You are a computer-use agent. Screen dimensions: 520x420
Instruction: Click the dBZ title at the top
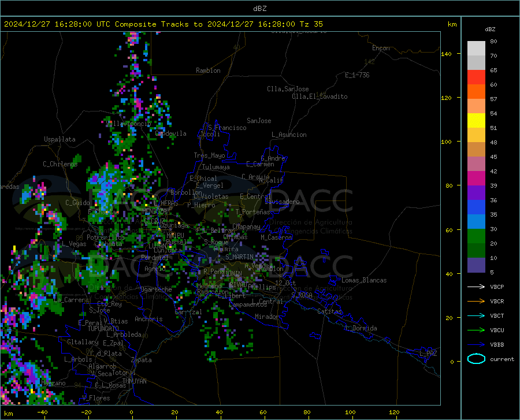point(259,9)
